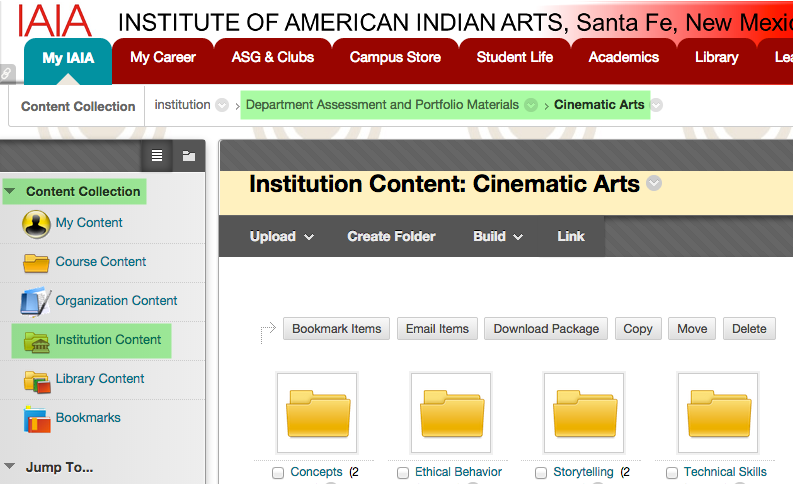The image size is (794, 484).
Task: Click the Library Content icon
Action: 36,379
